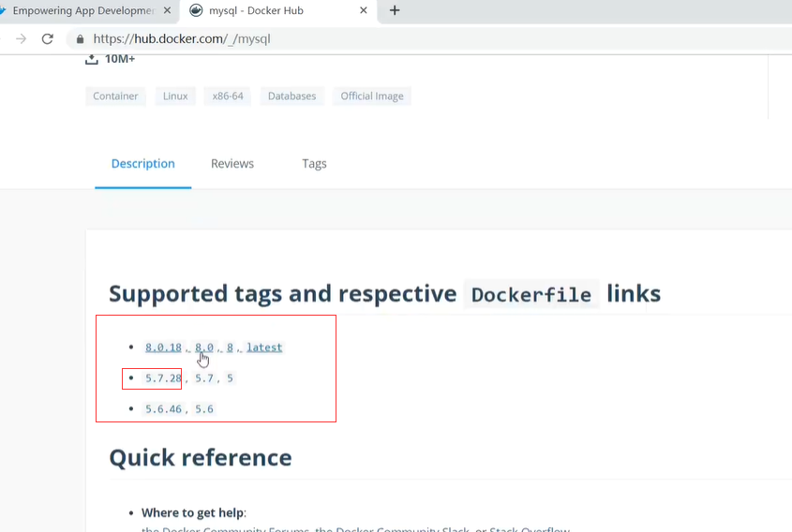Click the Docker whale favicon on the mysql tab
792x532 pixels.
[x=196, y=10]
